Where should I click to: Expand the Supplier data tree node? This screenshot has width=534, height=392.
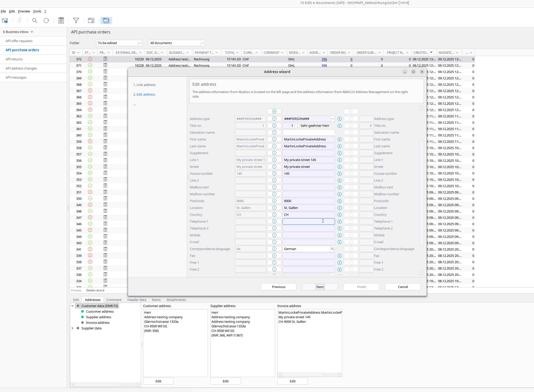[73, 328]
